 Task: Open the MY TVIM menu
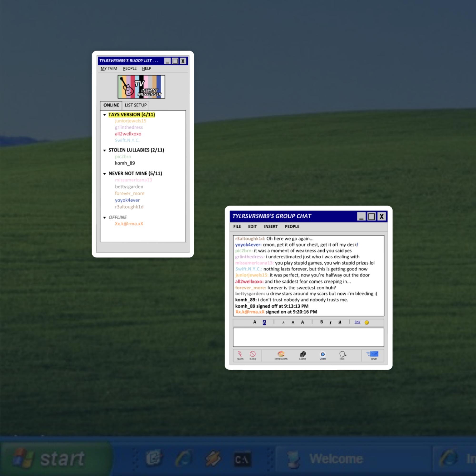(109, 69)
